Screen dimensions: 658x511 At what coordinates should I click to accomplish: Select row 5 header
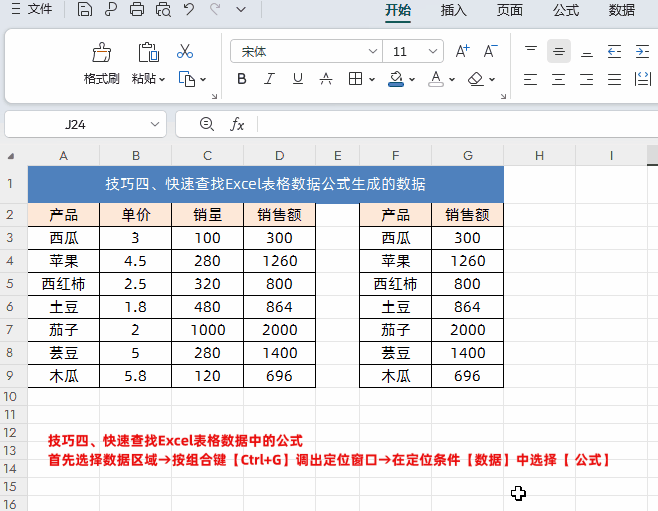point(10,284)
